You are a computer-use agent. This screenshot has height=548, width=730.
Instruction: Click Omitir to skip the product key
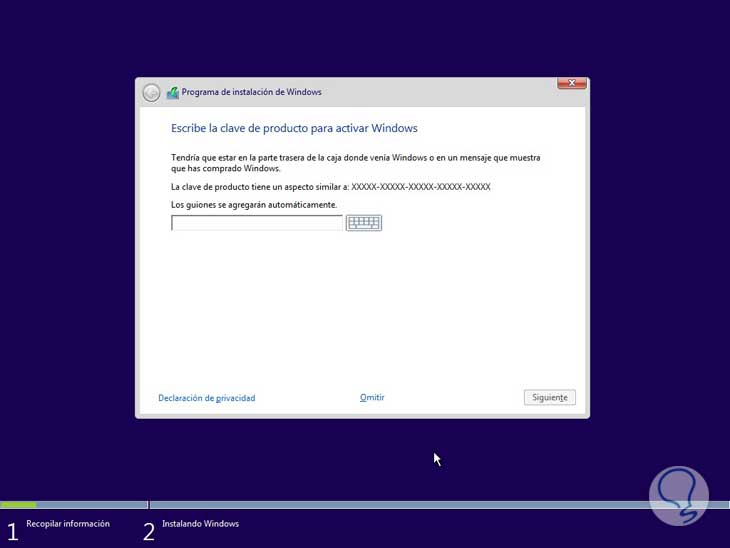372,397
